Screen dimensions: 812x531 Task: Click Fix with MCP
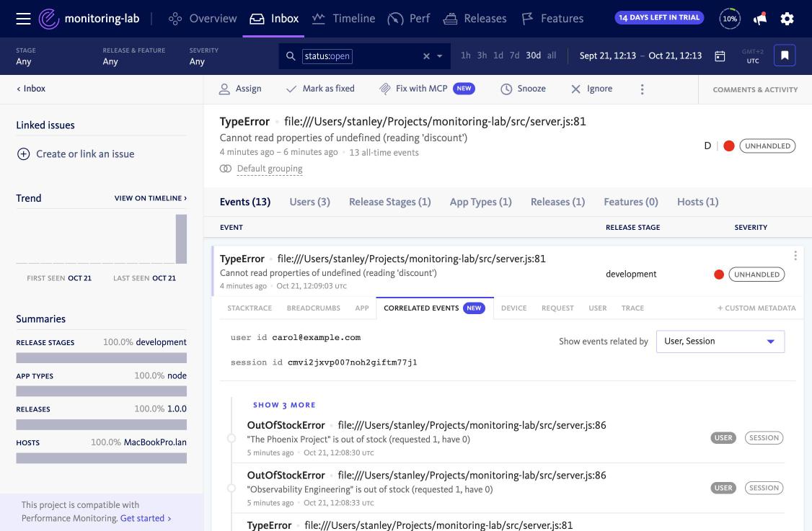pos(427,89)
